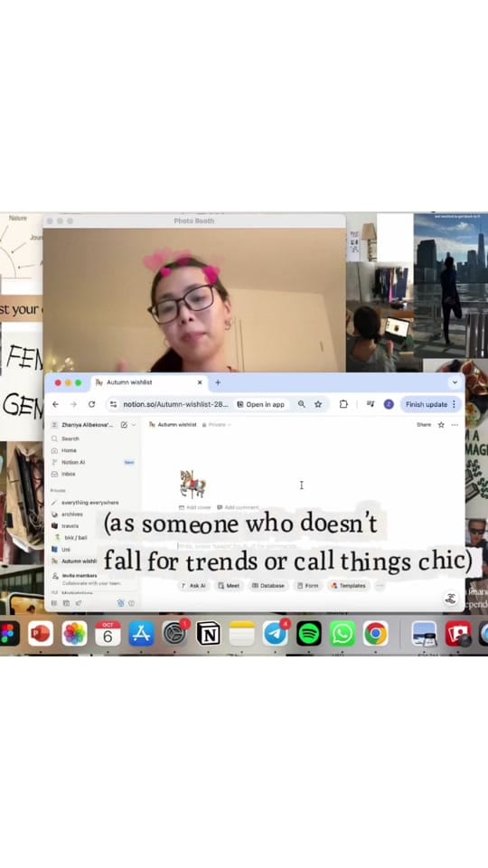Launch Spotify from the dock
This screenshot has height=868, width=488.
[309, 634]
